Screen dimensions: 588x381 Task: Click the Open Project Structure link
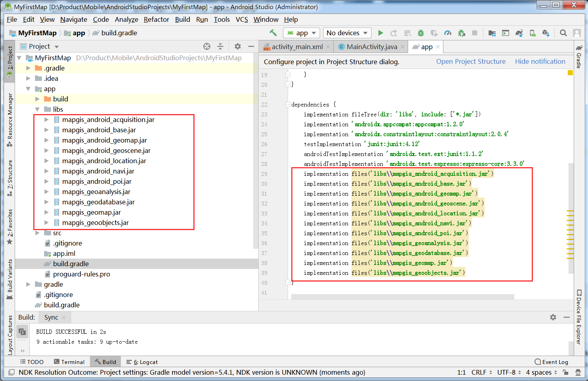471,61
